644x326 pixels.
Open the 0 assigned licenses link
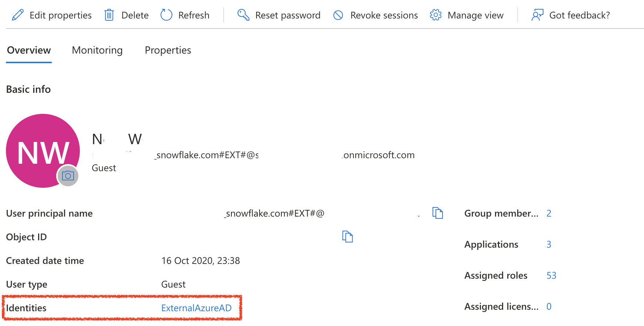click(x=549, y=306)
